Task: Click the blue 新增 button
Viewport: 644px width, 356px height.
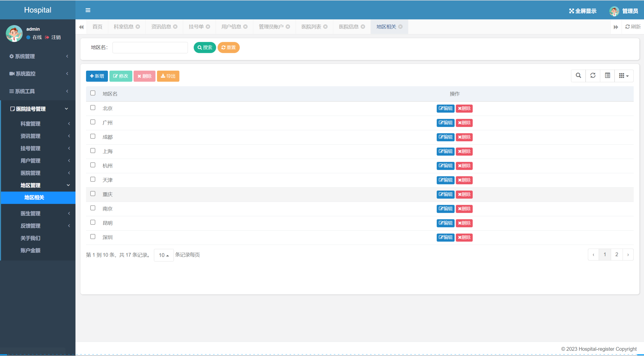Action: pyautogui.click(x=97, y=76)
